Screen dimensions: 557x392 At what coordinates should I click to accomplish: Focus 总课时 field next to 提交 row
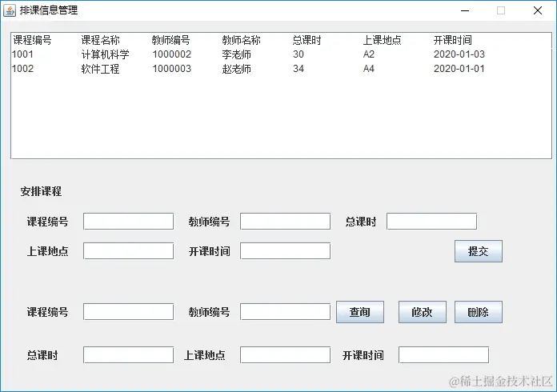click(431, 222)
